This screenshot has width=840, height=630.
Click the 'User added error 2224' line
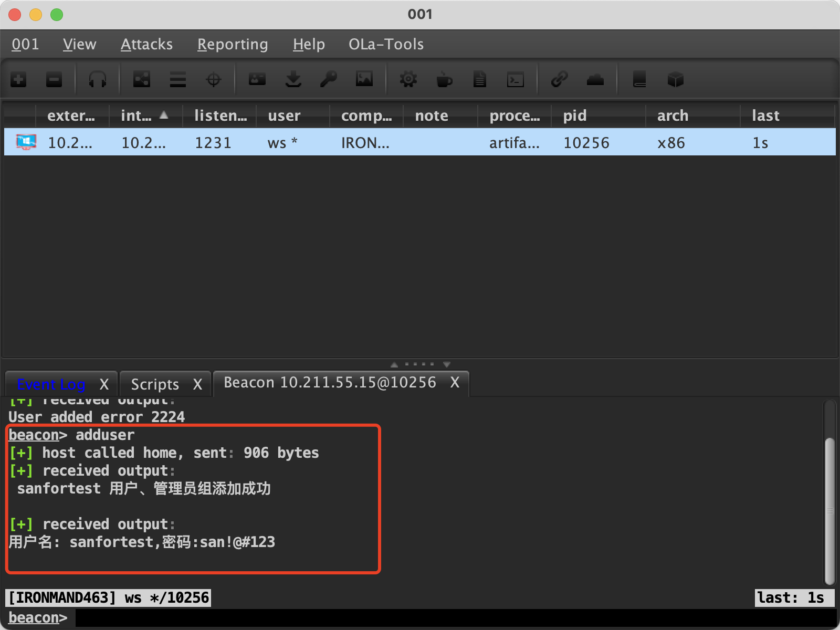[x=97, y=417]
